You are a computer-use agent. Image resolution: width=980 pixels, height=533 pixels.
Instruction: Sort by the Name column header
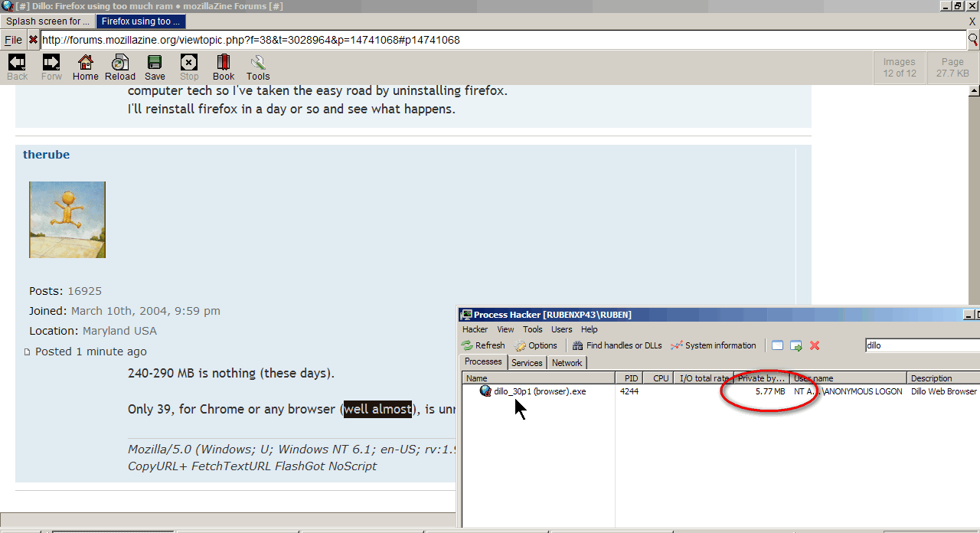coord(539,378)
